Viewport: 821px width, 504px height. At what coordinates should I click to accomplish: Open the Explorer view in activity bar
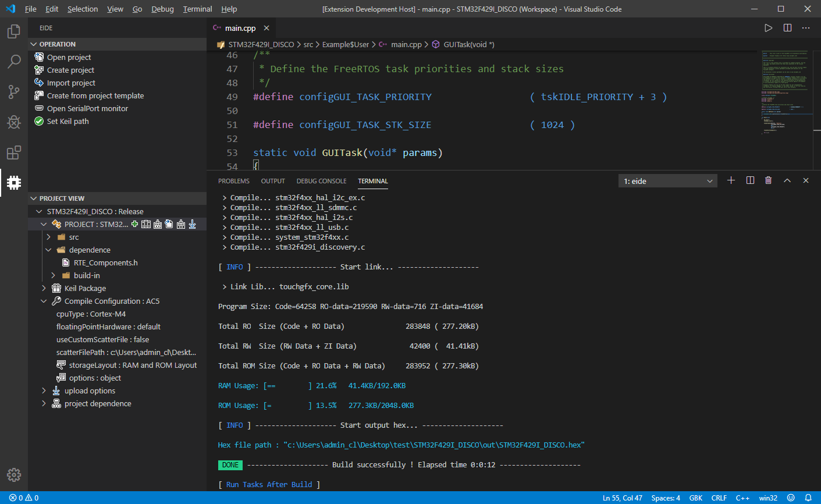(x=14, y=31)
